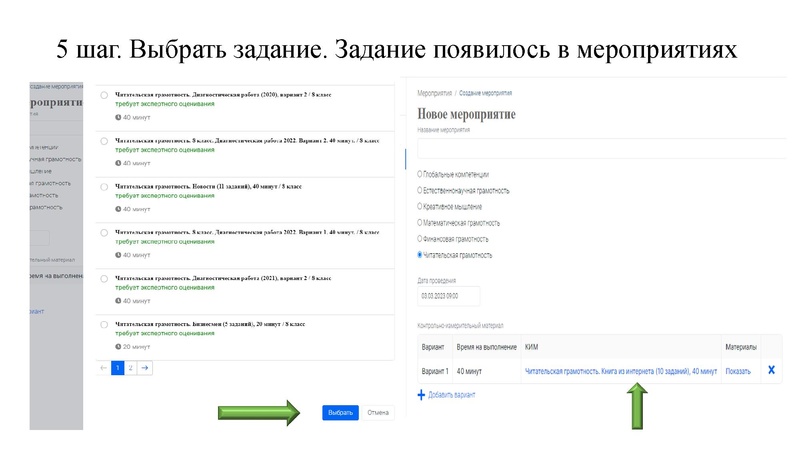Go to the previous page arrow

tap(104, 368)
